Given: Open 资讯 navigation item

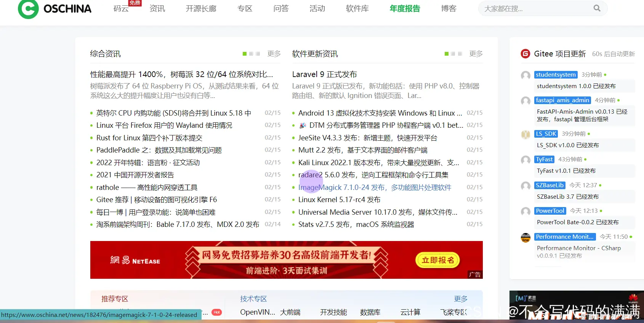Looking at the screenshot, I should click(157, 8).
